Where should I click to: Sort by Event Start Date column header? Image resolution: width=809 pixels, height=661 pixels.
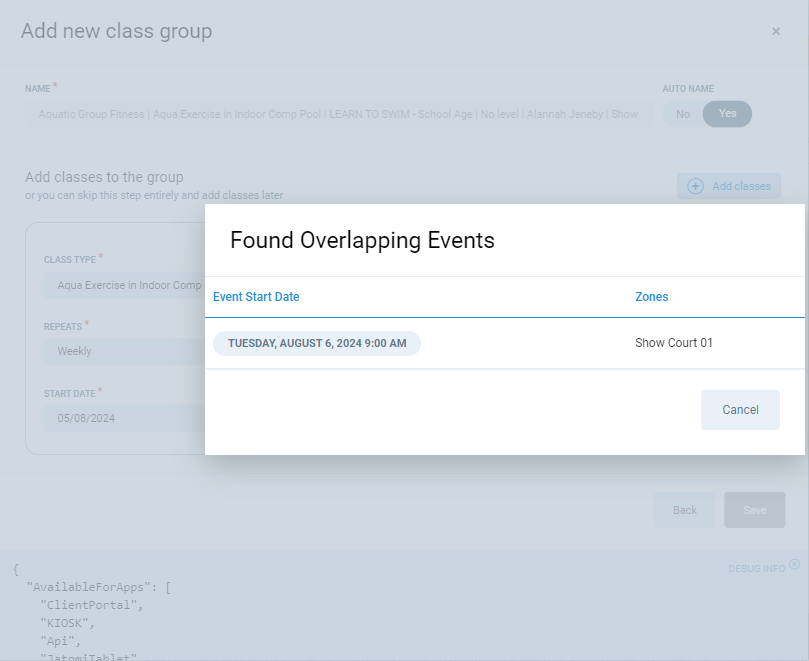(256, 297)
